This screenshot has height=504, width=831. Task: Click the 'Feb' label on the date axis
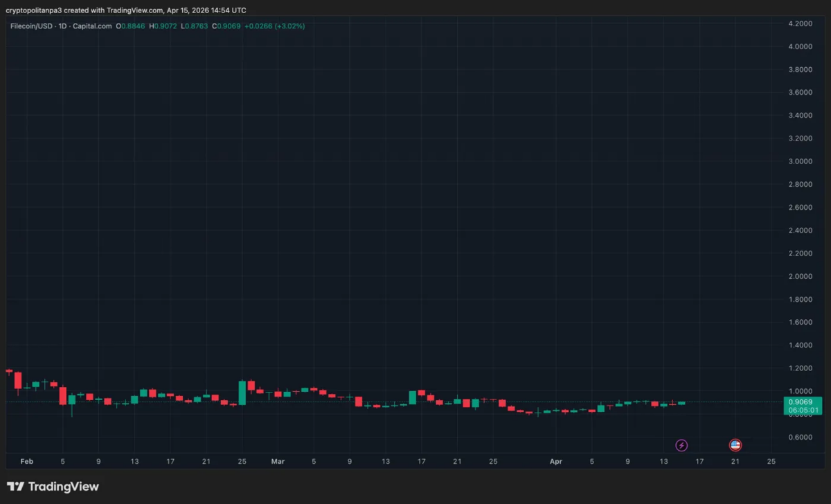26,461
